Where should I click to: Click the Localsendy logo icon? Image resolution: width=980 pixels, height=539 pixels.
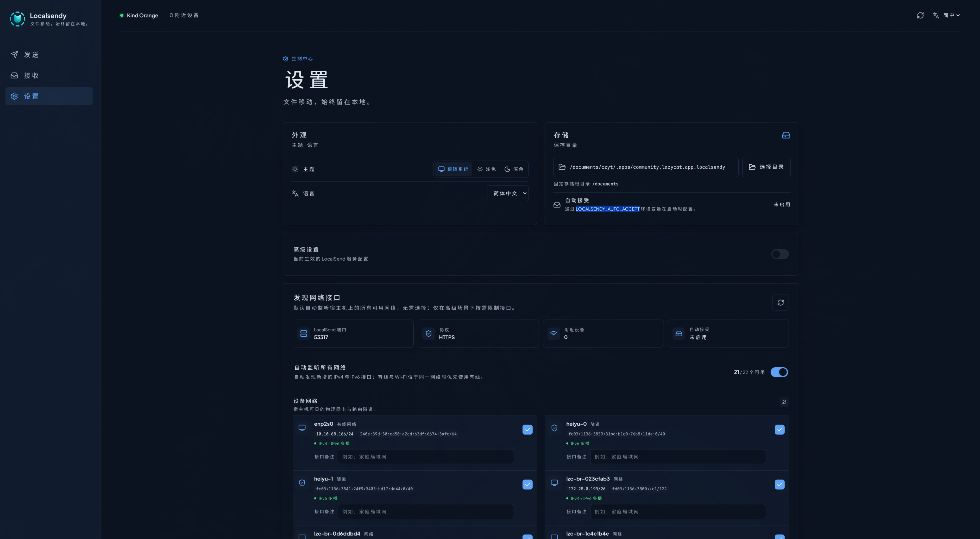pyautogui.click(x=17, y=19)
